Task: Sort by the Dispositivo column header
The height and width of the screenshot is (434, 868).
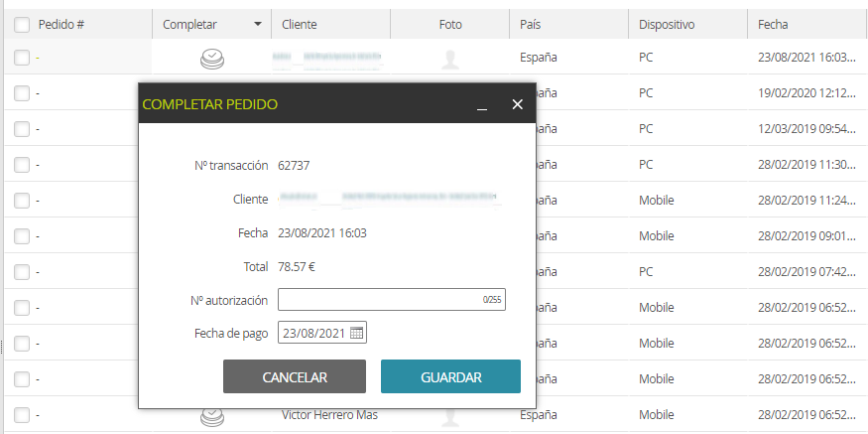Action: tap(667, 25)
